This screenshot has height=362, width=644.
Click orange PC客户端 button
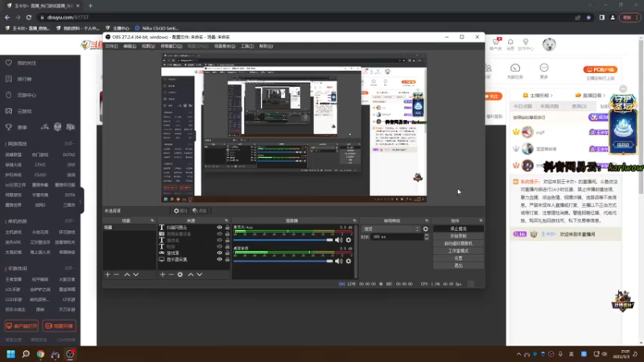point(600,70)
